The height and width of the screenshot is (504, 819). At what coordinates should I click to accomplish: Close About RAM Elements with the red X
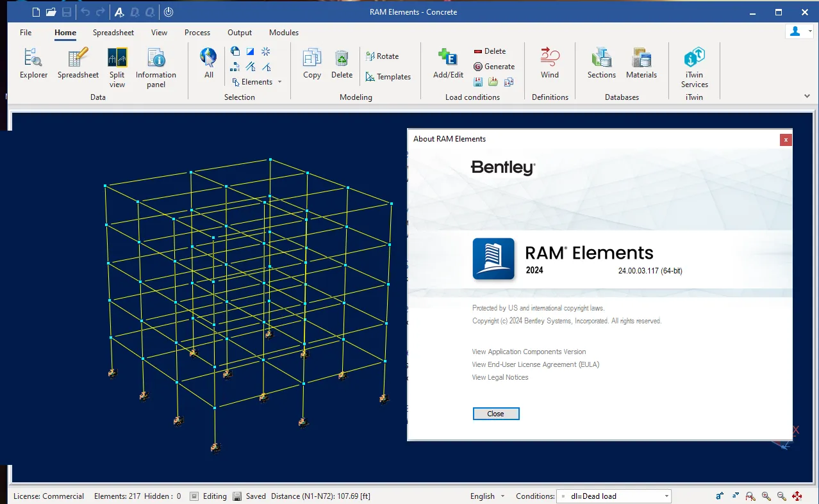pos(786,140)
